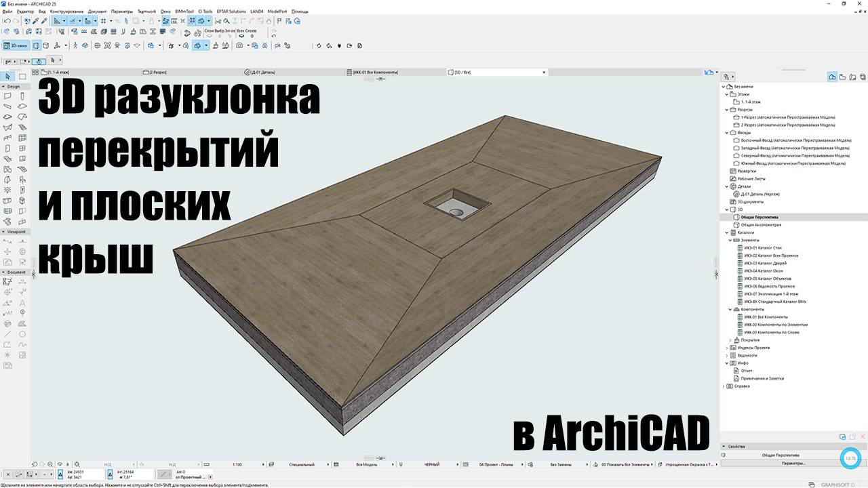Open the 1:100 scale dropdown
Viewport: 868px width, 488px height.
(238, 464)
